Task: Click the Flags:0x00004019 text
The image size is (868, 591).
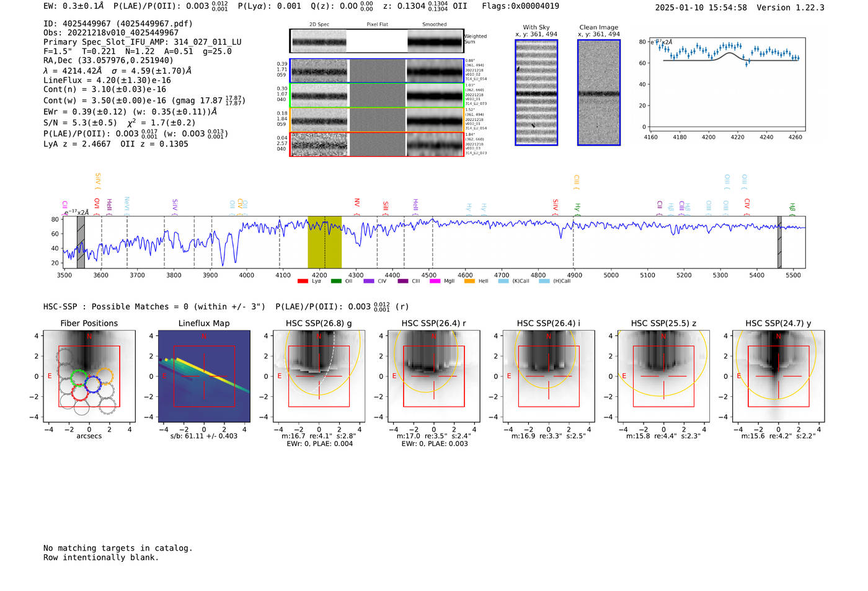Action: (520, 6)
